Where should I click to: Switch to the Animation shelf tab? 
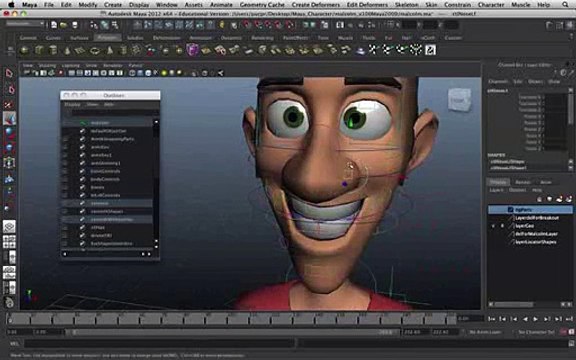(200, 37)
